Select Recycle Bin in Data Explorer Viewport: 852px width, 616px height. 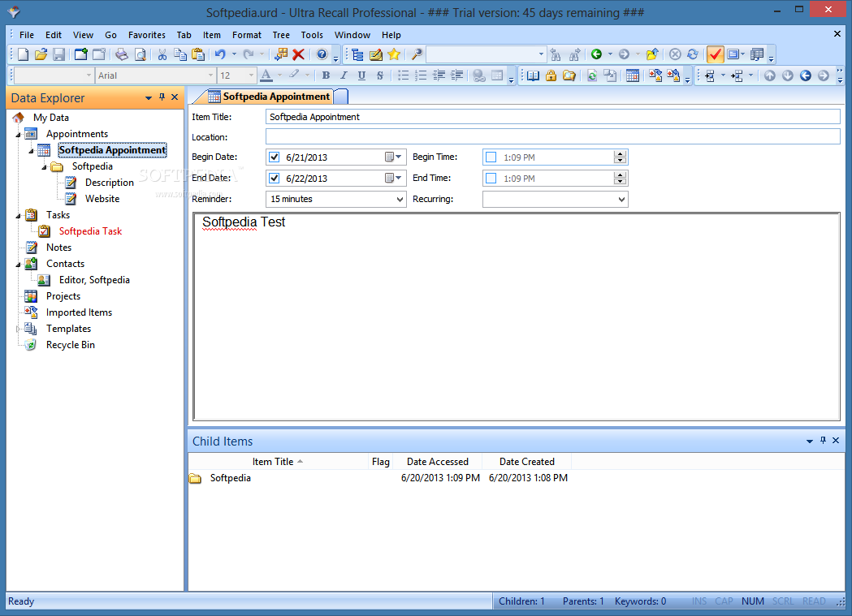(70, 345)
